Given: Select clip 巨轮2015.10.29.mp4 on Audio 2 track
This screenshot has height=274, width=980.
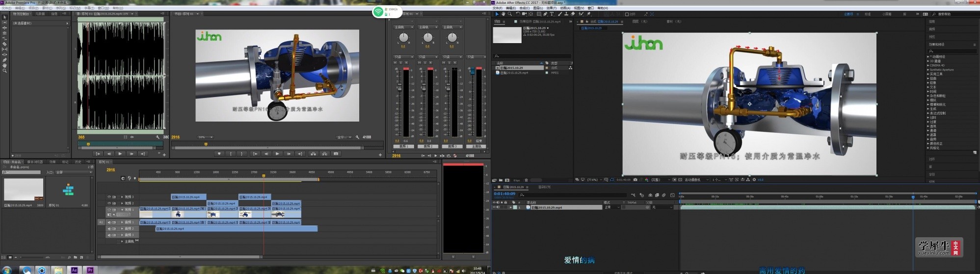Looking at the screenshot, I should [x=237, y=228].
